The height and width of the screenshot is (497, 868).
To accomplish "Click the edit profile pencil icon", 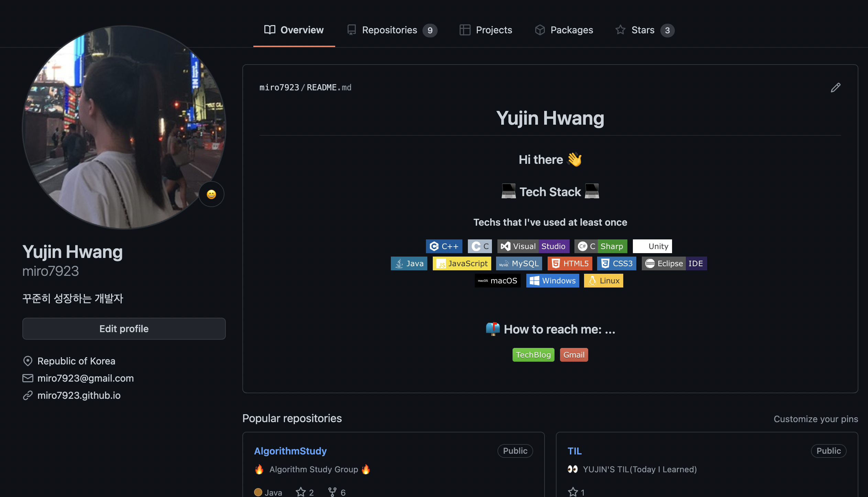I will (835, 88).
